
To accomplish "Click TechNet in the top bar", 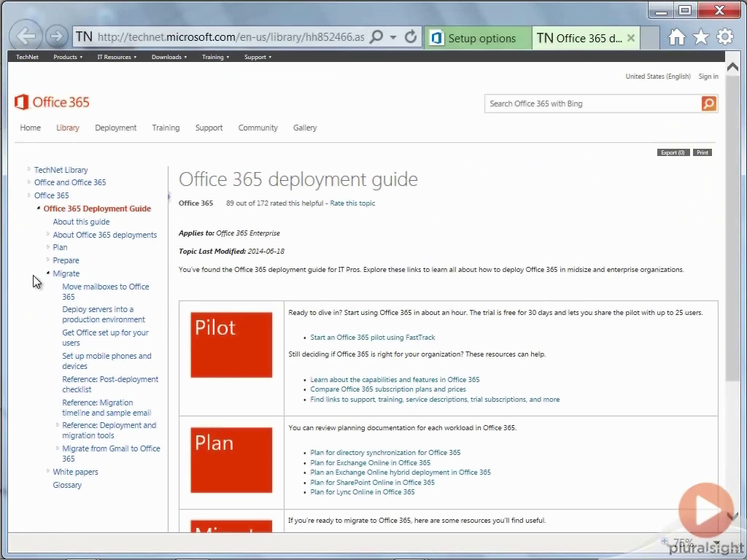I will 27,57.
